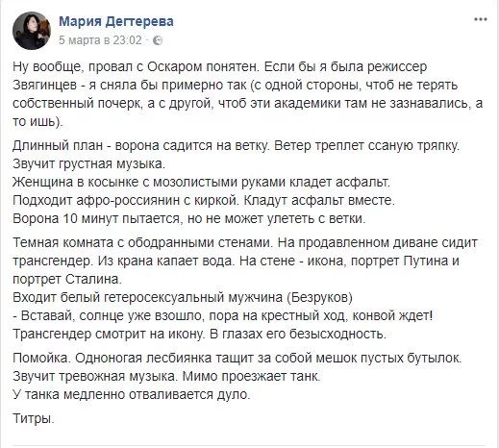The height and width of the screenshot is (448, 499).
Task: Click the text line starting Ну вообще, провал
Action: click(220, 66)
